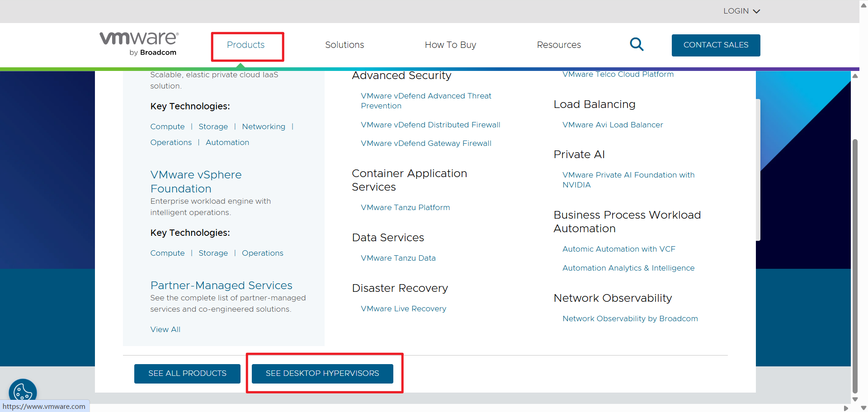
Task: Open Network Observability by Broadcom link
Action: [x=630, y=318]
